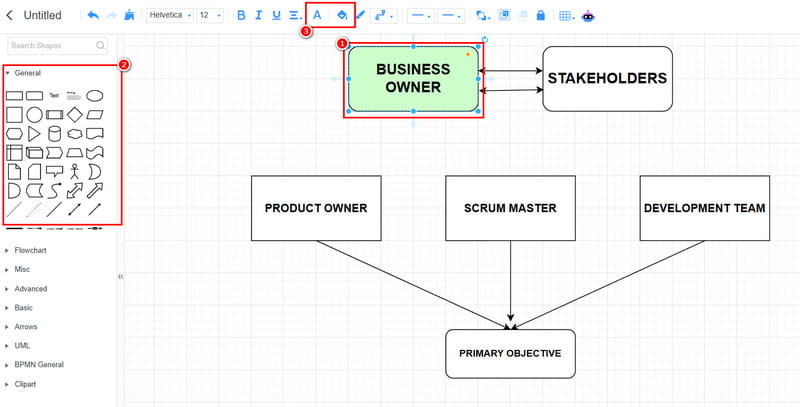Select the PRIMARY OBJECTIVE box

click(510, 353)
